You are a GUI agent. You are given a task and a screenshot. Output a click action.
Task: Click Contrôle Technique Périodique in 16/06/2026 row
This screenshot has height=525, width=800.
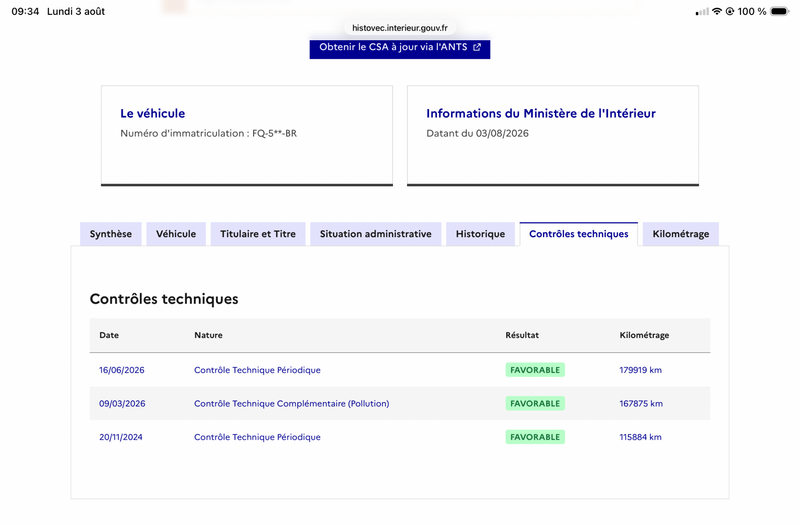pos(257,370)
